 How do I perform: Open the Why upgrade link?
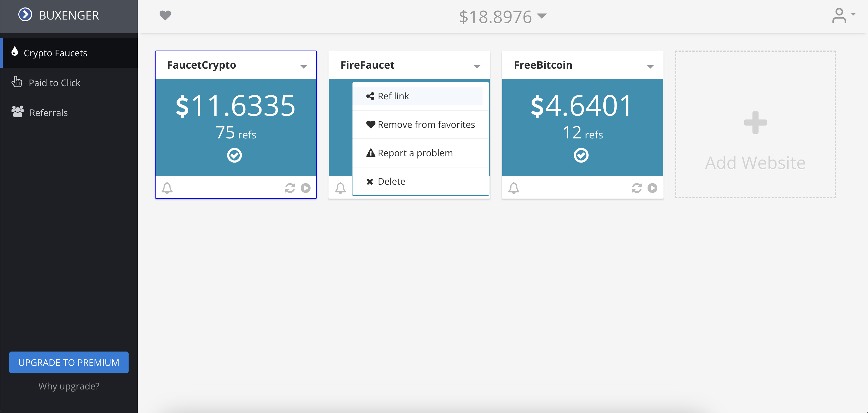tap(68, 386)
